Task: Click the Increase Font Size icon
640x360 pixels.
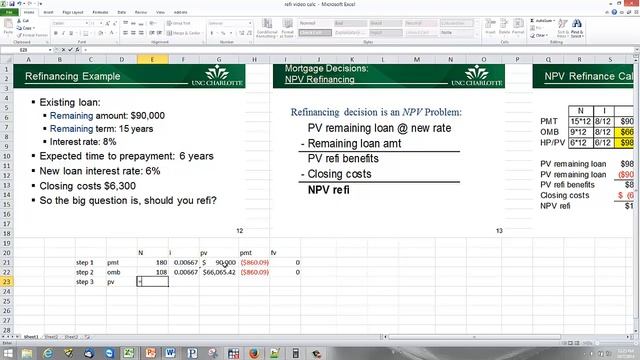Action: click(x=108, y=23)
